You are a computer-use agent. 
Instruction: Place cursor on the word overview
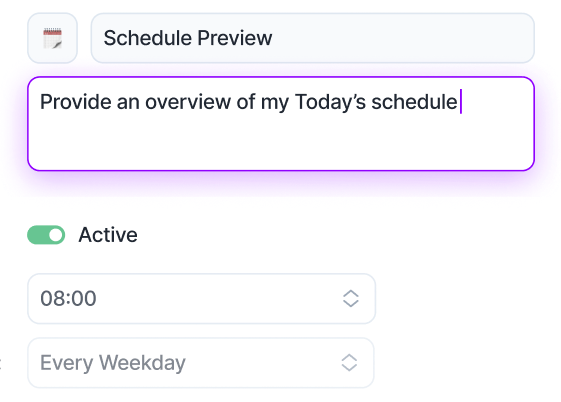(188, 102)
